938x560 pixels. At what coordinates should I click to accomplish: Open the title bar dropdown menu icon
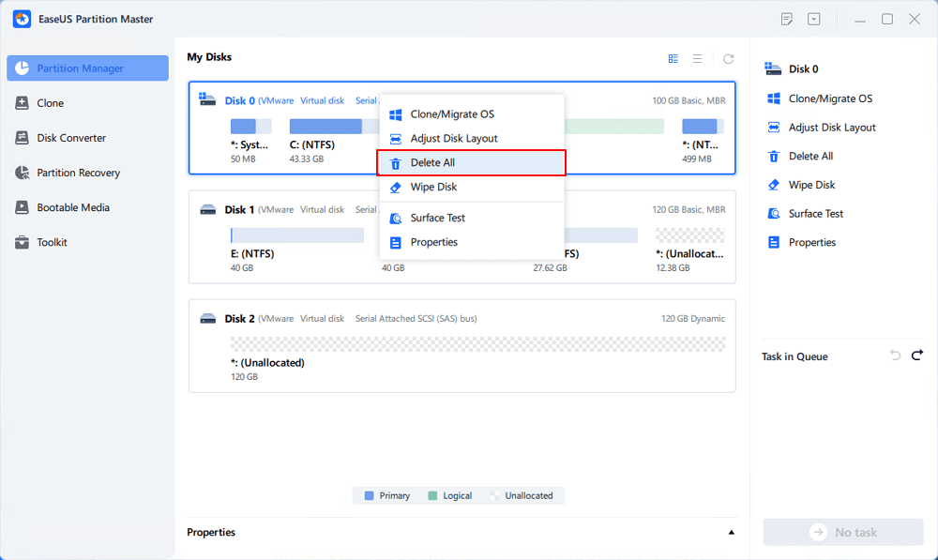[x=813, y=19]
